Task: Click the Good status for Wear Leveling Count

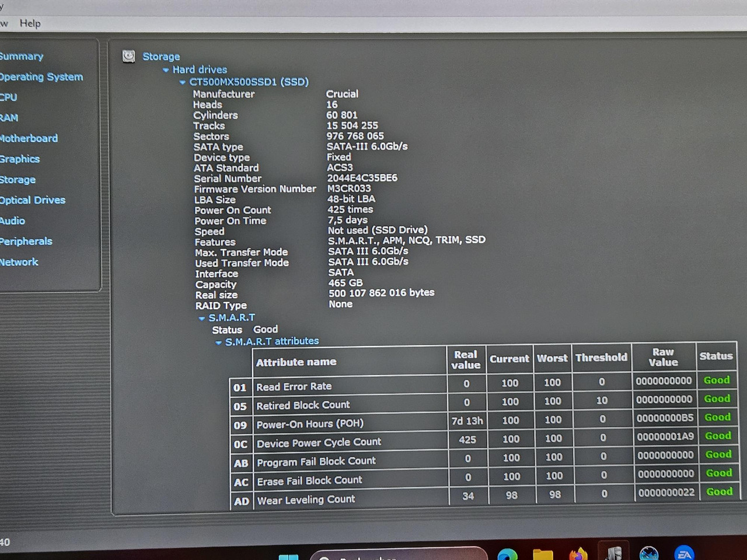Action: click(719, 492)
